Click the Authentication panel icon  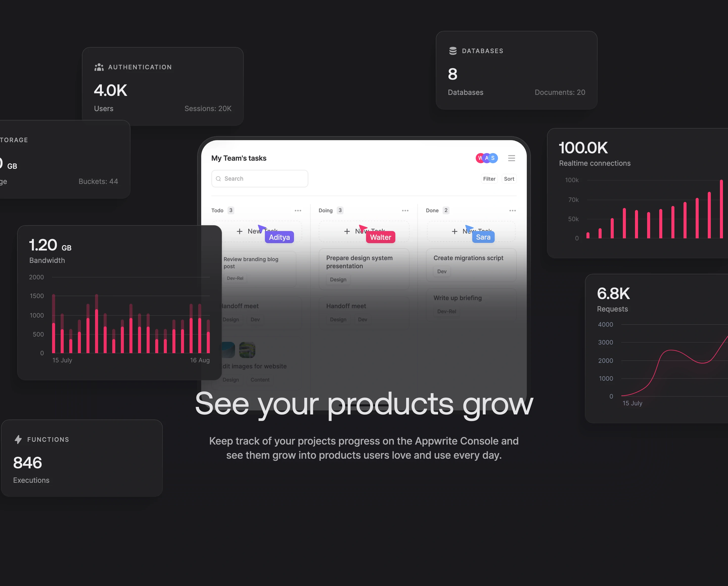[x=99, y=67]
